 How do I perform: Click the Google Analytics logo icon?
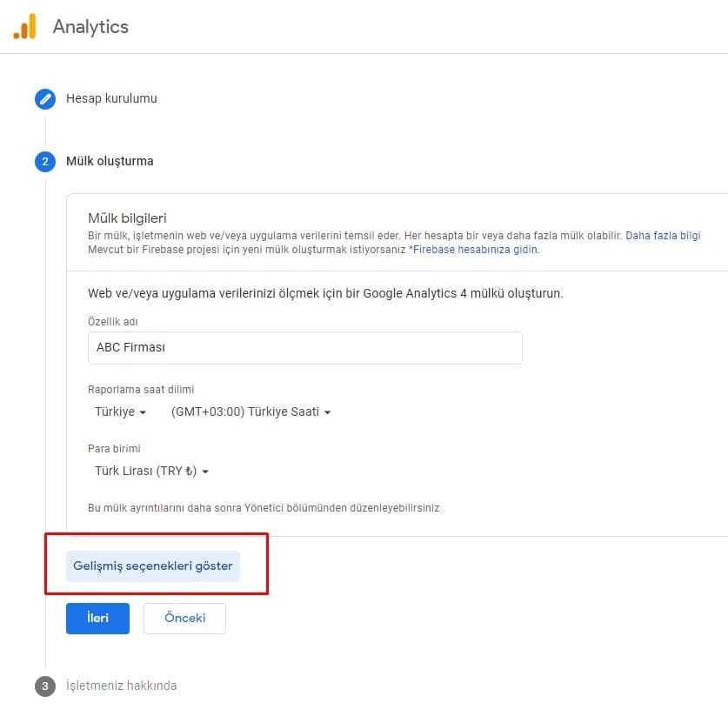pyautogui.click(x=24, y=26)
